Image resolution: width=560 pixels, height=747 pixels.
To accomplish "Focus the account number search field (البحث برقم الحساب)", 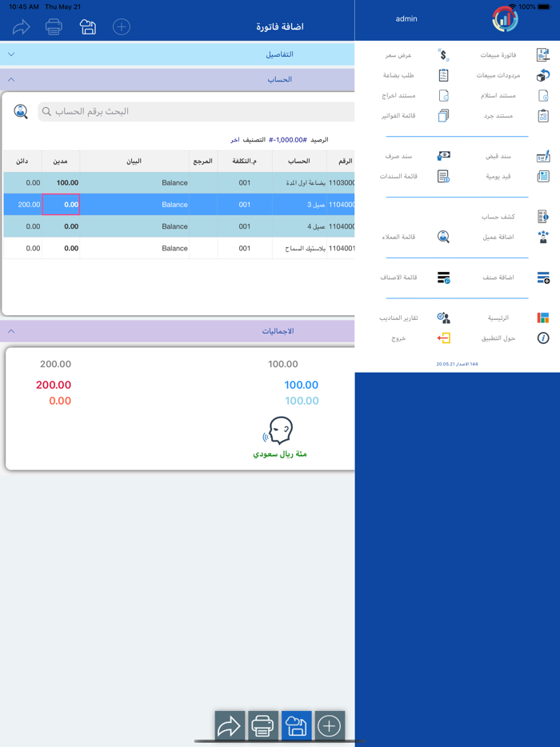I will point(196,111).
